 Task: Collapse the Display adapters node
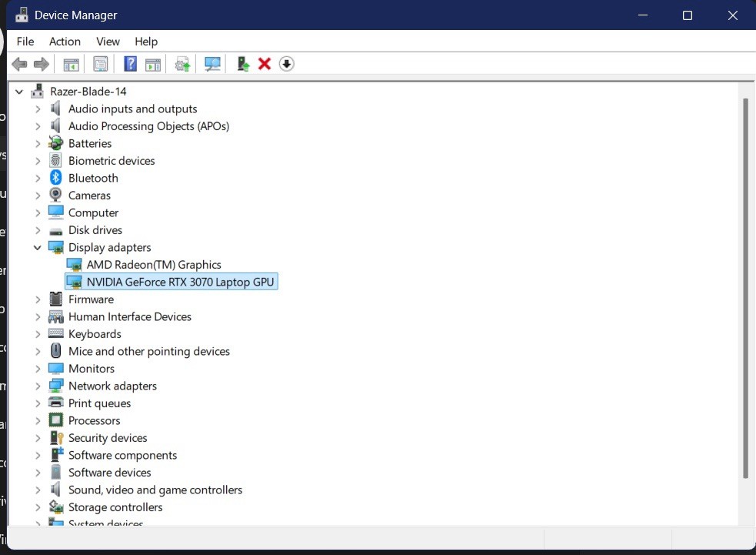click(x=37, y=248)
